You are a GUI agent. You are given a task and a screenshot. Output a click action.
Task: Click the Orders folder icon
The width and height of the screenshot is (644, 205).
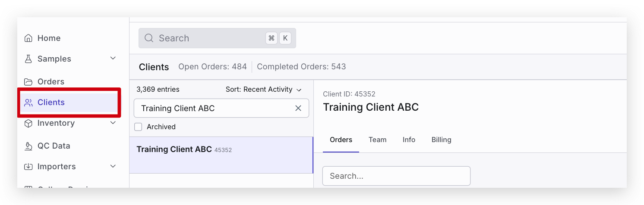click(28, 82)
